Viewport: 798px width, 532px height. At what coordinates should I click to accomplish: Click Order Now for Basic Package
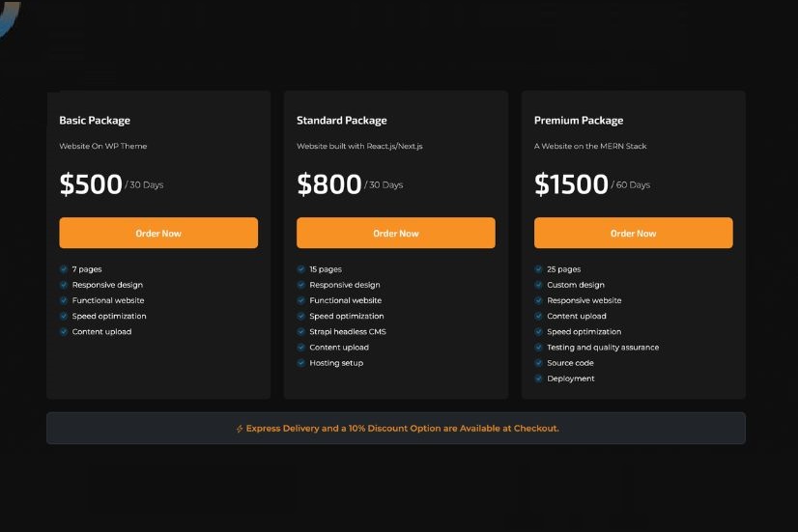click(x=158, y=233)
